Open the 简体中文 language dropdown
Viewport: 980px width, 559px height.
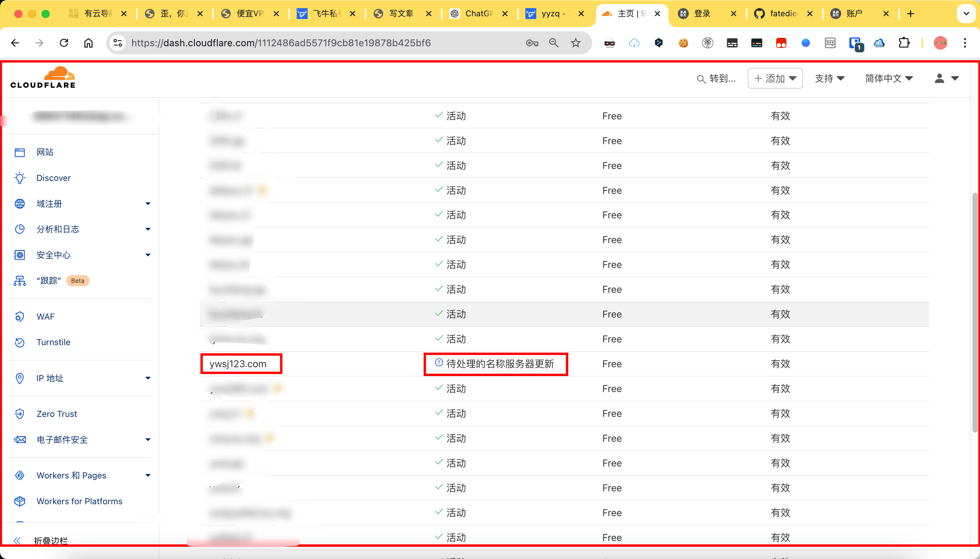(888, 79)
